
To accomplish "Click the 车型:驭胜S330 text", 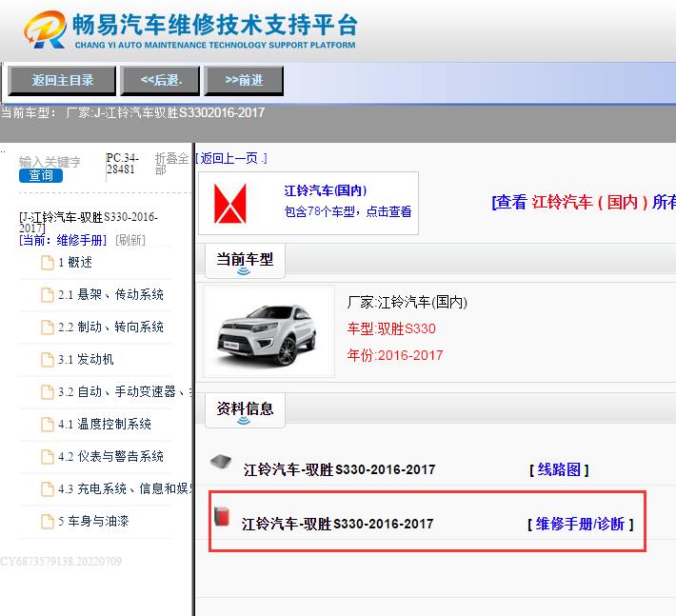I will point(391,328).
